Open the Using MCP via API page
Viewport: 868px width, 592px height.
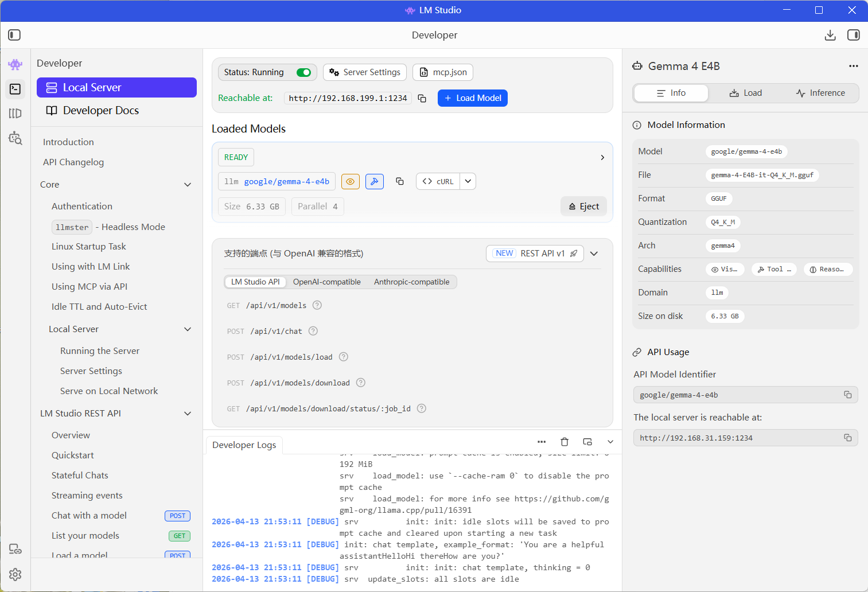click(x=89, y=287)
